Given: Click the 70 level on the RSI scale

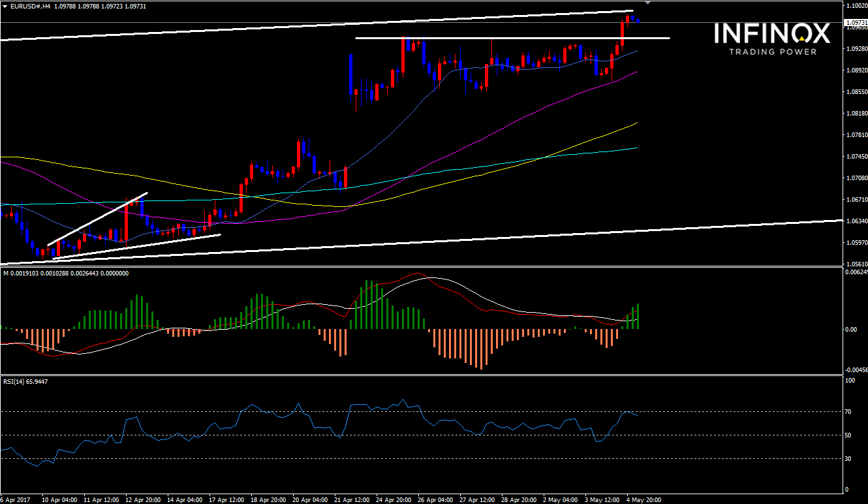Looking at the screenshot, I should click(x=848, y=412).
